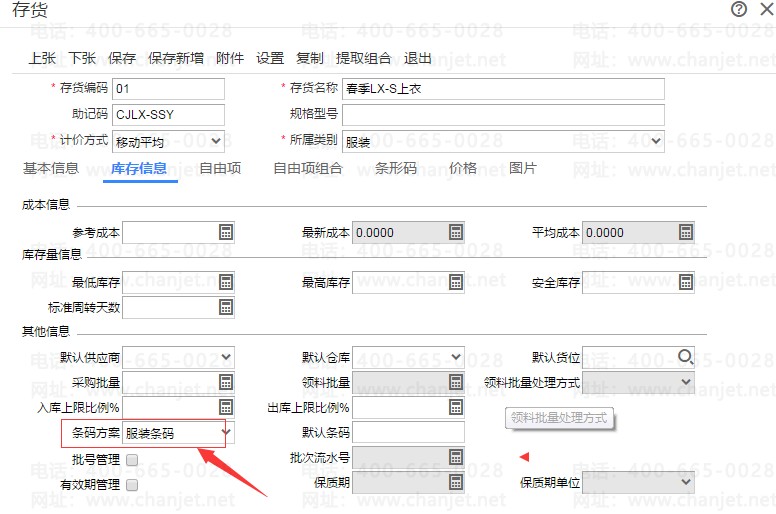Click 存货编码 input field containing 01
Viewport: 776px width, 514px height.
coord(168,89)
